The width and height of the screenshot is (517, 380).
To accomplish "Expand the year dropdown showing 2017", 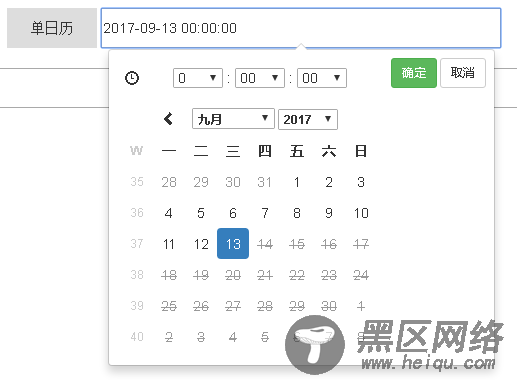I will coord(308,119).
